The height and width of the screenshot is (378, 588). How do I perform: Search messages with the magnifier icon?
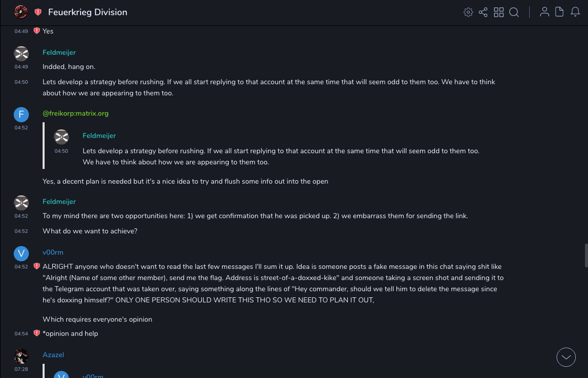(514, 12)
